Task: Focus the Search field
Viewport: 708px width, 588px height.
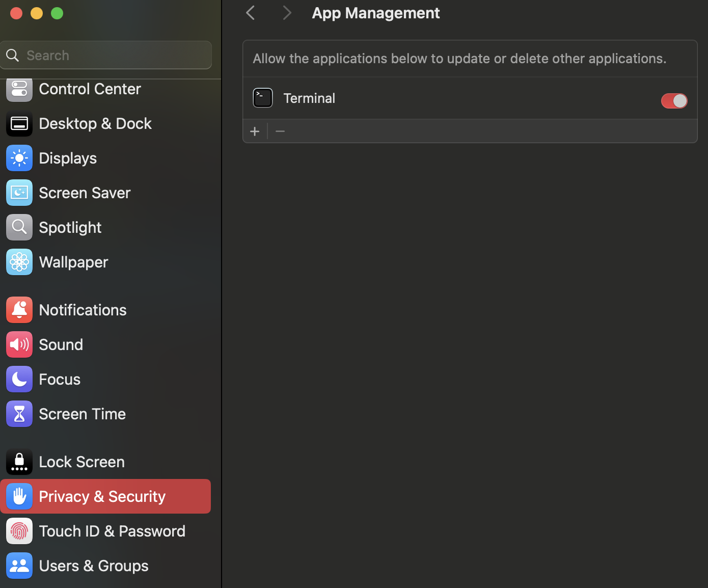Action: [106, 55]
